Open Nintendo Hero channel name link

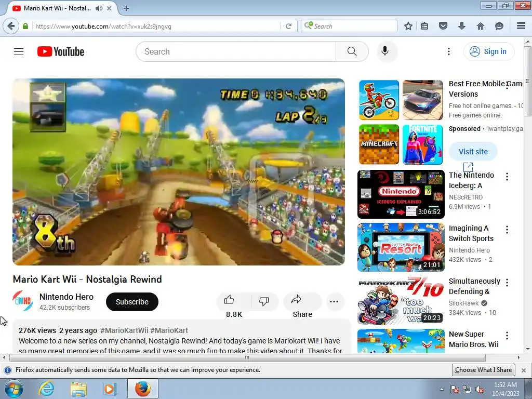(x=66, y=297)
